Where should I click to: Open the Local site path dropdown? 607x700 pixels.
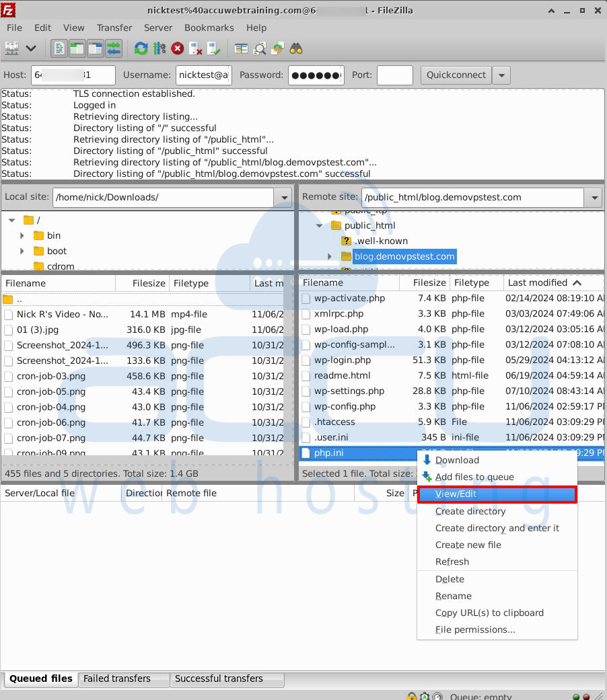click(284, 197)
